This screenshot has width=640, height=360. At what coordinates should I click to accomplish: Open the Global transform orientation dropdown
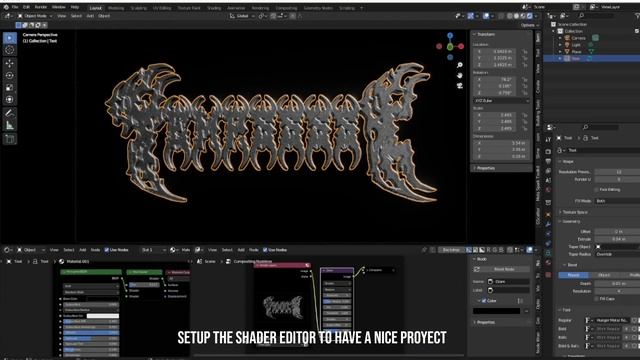[242, 16]
